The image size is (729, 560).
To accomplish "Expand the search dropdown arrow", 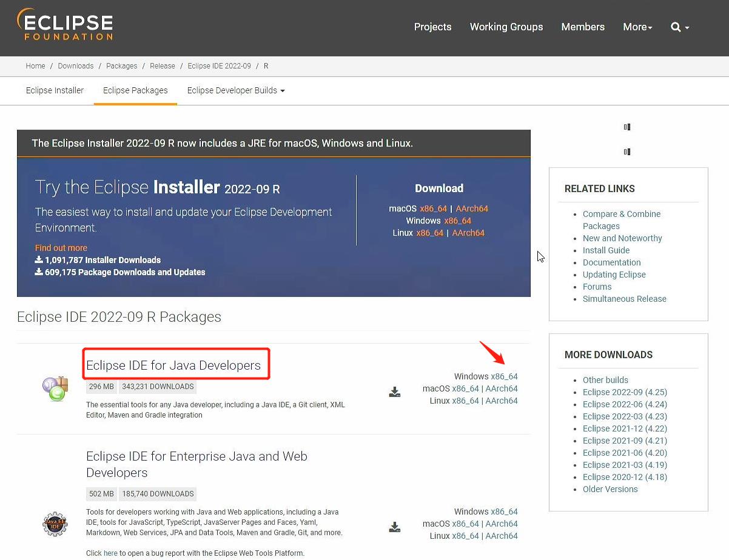I will coord(686,27).
